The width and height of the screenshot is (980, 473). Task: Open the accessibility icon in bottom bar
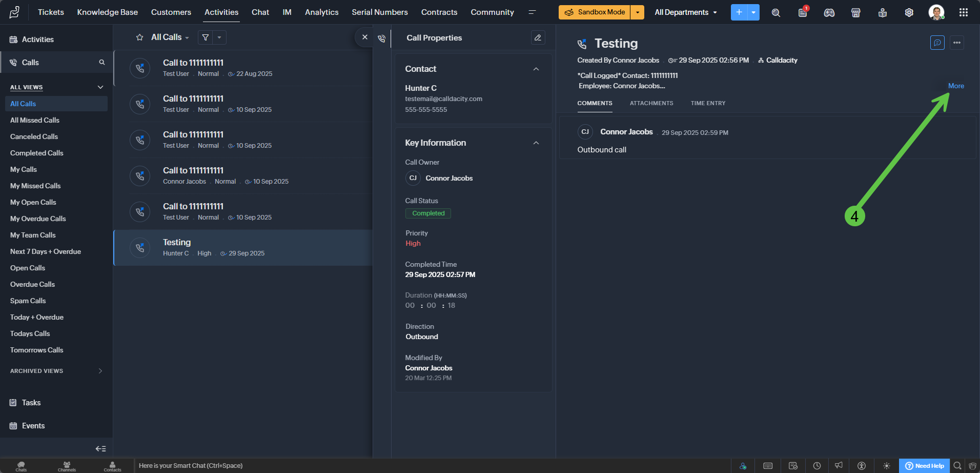[x=862, y=465]
